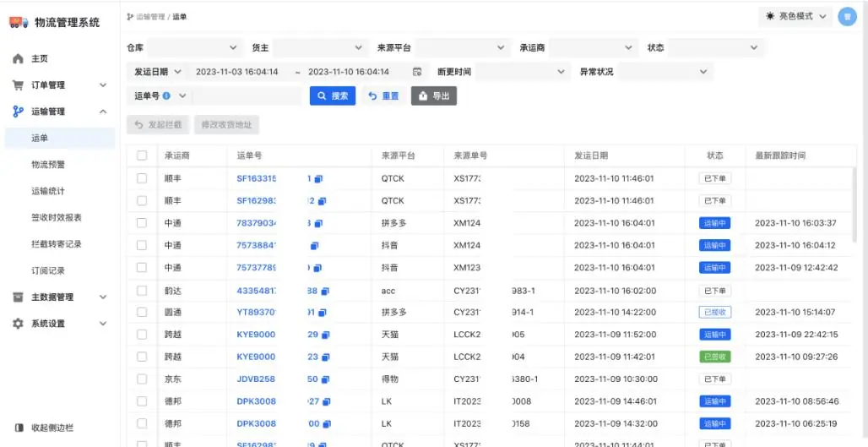
Task: Select checkbox for the 圆通 row
Action: coord(142,313)
